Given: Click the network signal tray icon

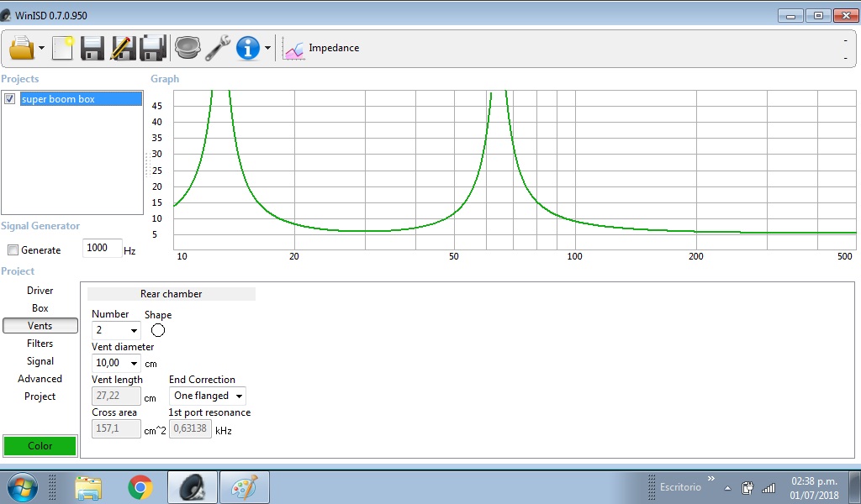Looking at the screenshot, I should coord(769,487).
